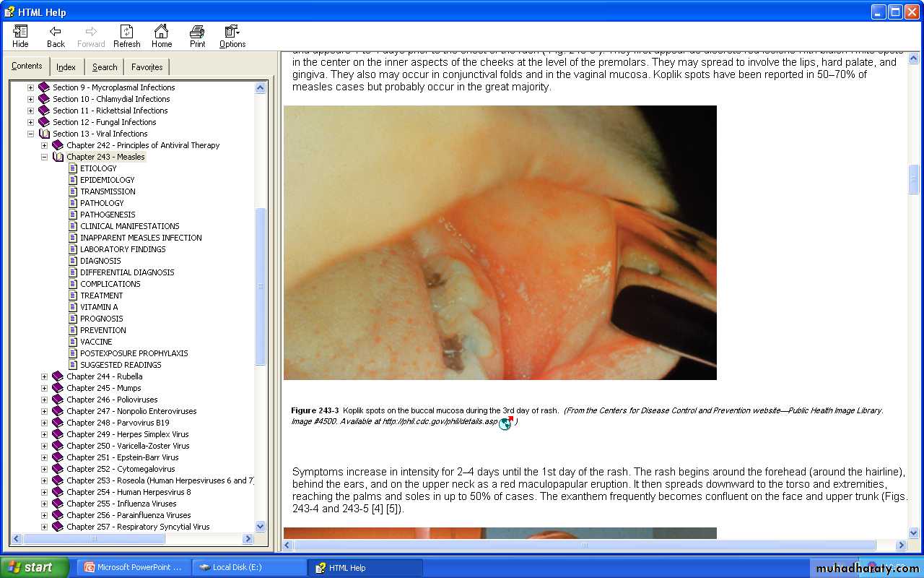Click the globe link icon in figure caption
924x578 pixels.
tap(506, 423)
